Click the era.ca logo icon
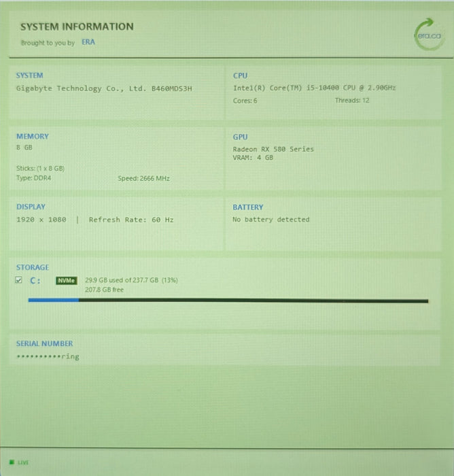The image size is (454, 476). coord(429,34)
